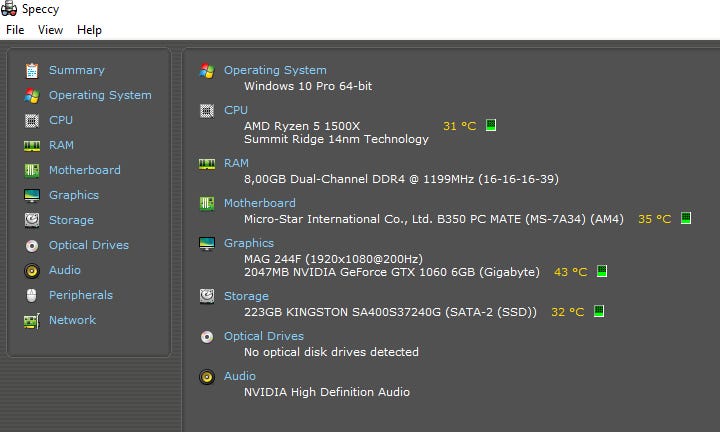Screen dimensions: 720x432
Task: Select Motherboard in the sidebar
Action: pos(84,170)
